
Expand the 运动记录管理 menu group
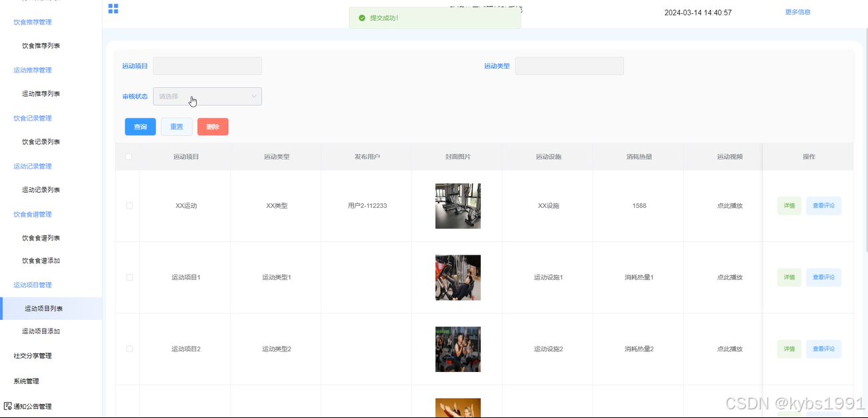tap(33, 166)
